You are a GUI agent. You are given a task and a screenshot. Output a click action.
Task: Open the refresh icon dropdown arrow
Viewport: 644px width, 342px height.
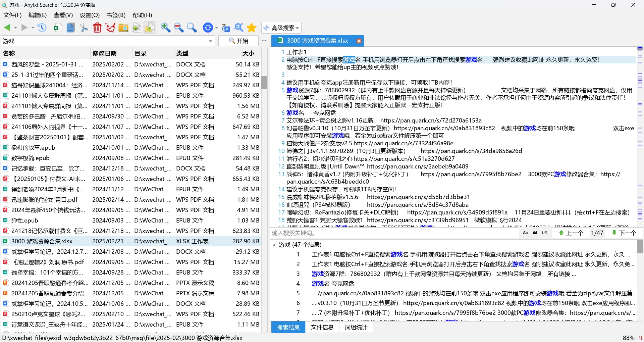pyautogui.click(x=216, y=28)
